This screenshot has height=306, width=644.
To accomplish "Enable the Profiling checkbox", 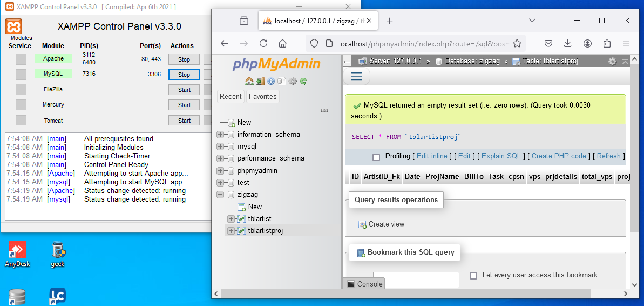I will click(376, 157).
